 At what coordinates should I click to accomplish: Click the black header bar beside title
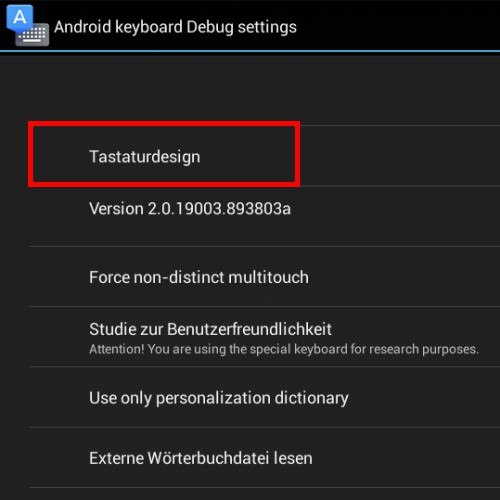398,26
